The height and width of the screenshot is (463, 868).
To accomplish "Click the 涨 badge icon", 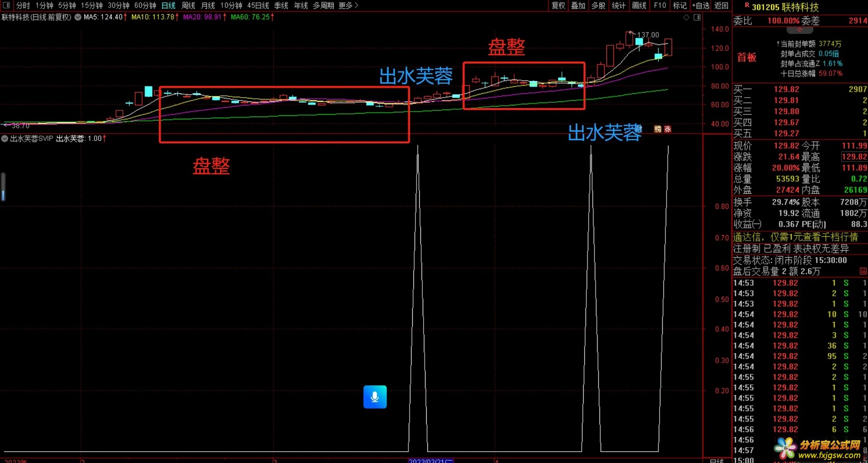I will click(x=668, y=129).
